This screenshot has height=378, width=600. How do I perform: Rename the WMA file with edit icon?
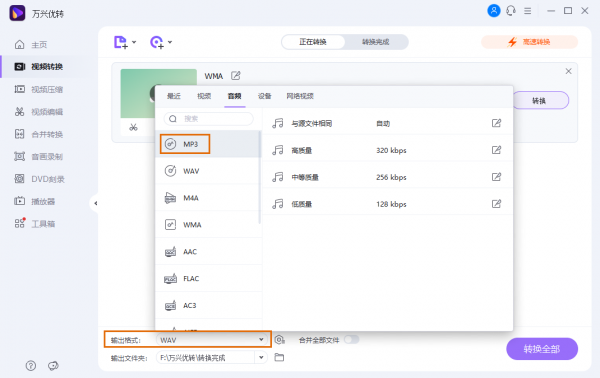click(x=236, y=76)
